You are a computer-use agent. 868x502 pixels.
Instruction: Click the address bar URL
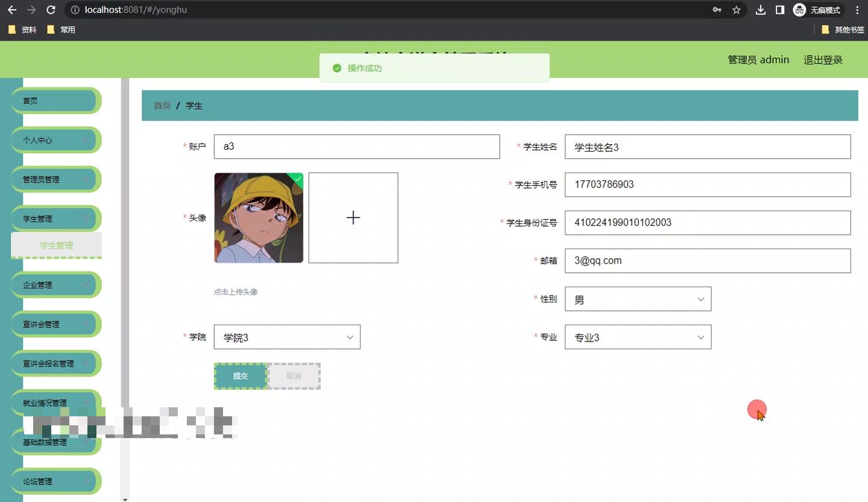pyautogui.click(x=136, y=10)
